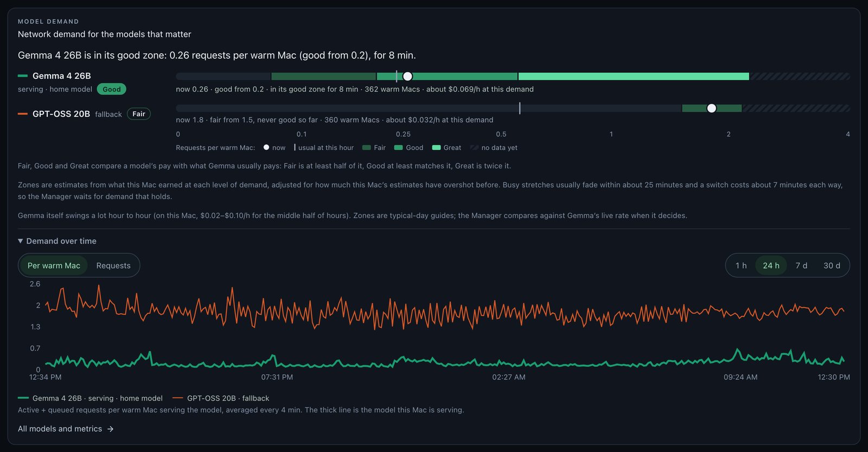Image resolution: width=868 pixels, height=452 pixels.
Task: Click the 02:27 AM time axis label
Action: 509,377
